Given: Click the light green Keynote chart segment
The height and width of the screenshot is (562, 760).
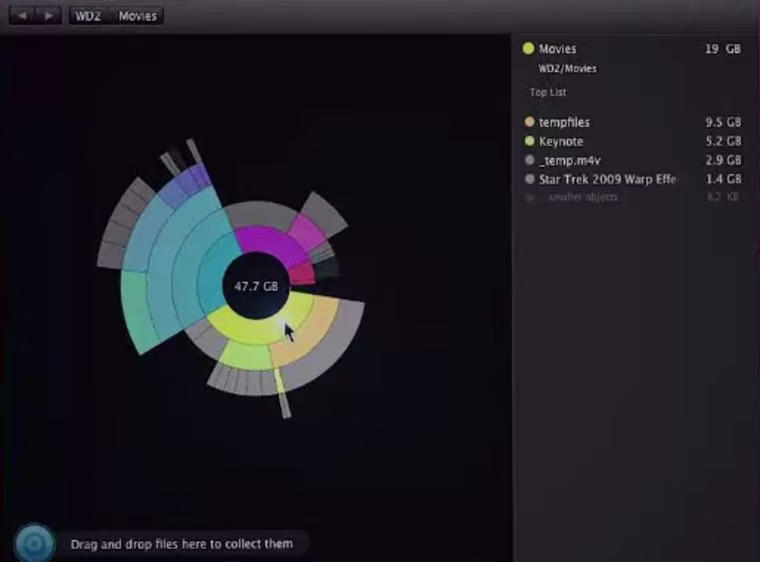Looking at the screenshot, I should (246, 356).
